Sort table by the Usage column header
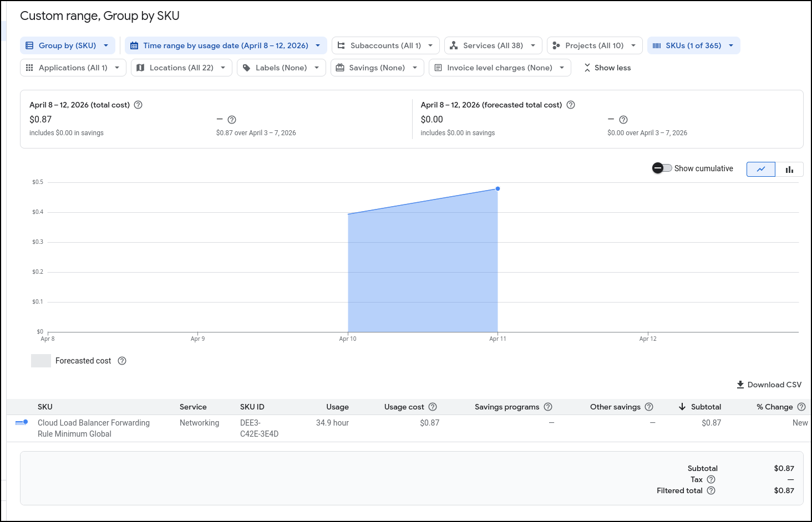Image resolution: width=812 pixels, height=522 pixels. pyautogui.click(x=337, y=407)
